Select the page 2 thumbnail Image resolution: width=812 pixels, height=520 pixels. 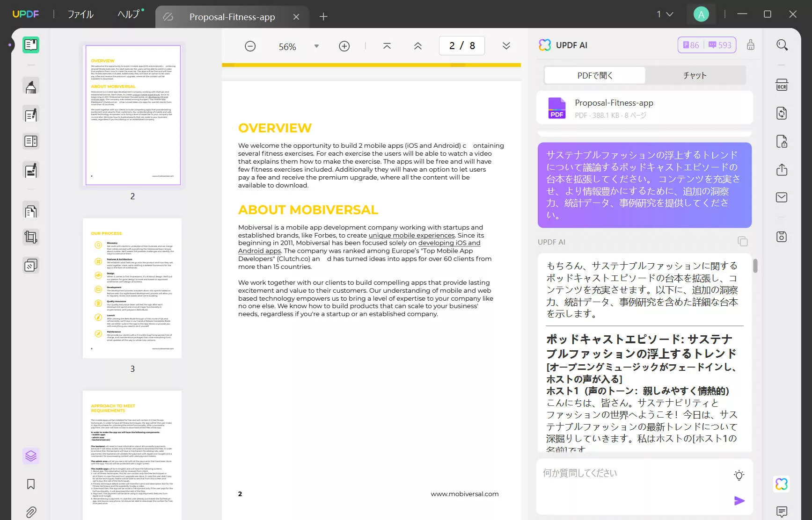pos(133,115)
